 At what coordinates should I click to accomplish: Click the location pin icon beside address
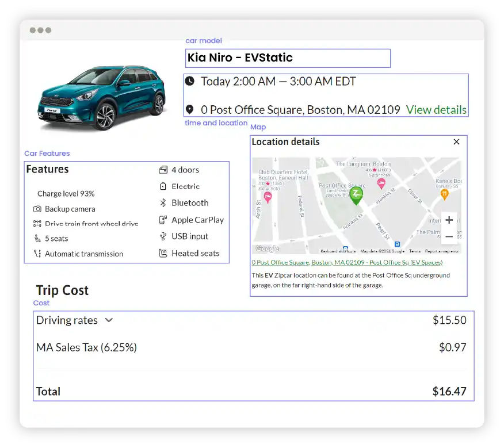click(190, 110)
